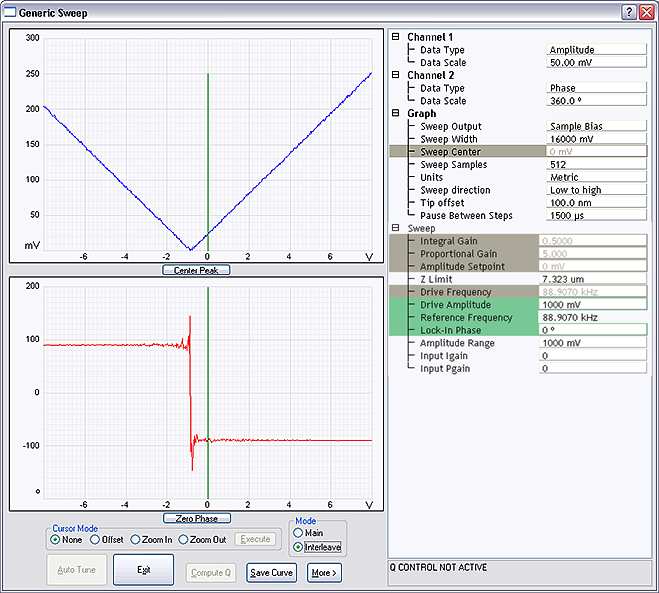Screen dimensions: 659x593
Task: Edit Drive Amplitude 1000 mV value
Action: [x=593, y=304]
